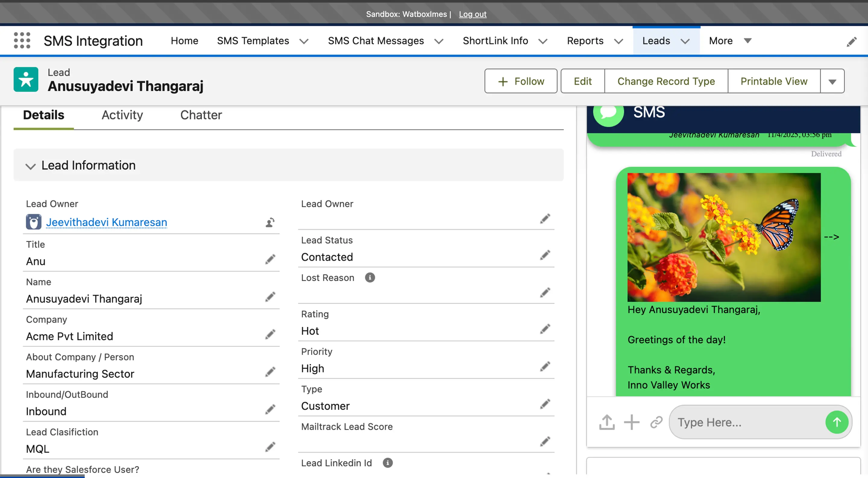Edit Priority field pencil icon
Image resolution: width=868 pixels, height=478 pixels.
tap(545, 366)
